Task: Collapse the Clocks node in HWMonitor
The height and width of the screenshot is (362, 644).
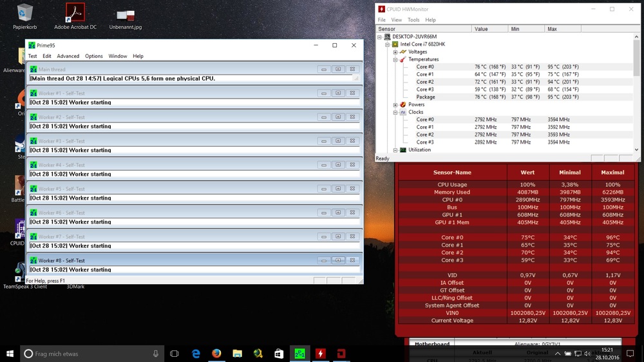Action: (x=395, y=112)
